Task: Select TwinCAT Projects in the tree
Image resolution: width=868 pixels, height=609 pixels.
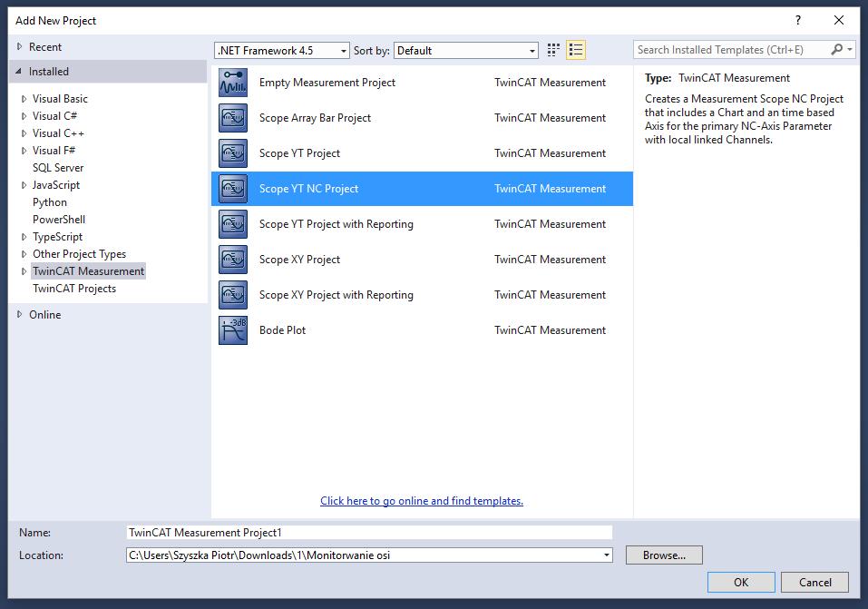Action: pyautogui.click(x=74, y=289)
